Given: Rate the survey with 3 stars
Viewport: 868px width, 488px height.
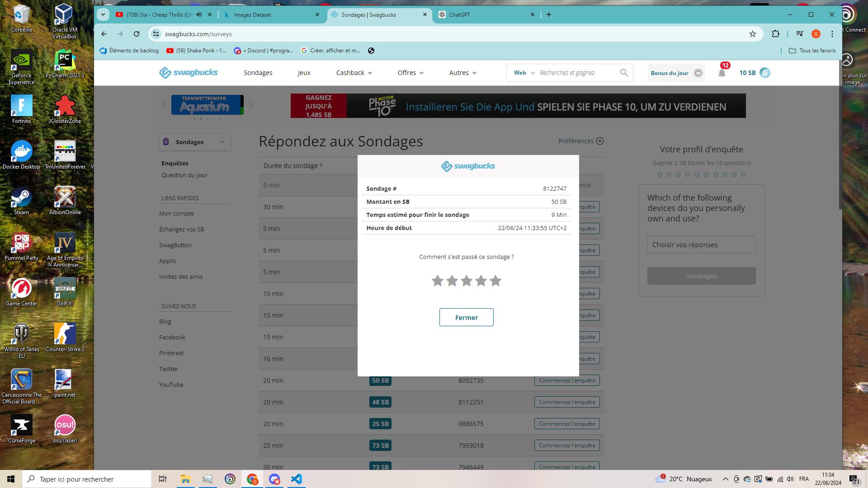Looking at the screenshot, I should pyautogui.click(x=466, y=281).
